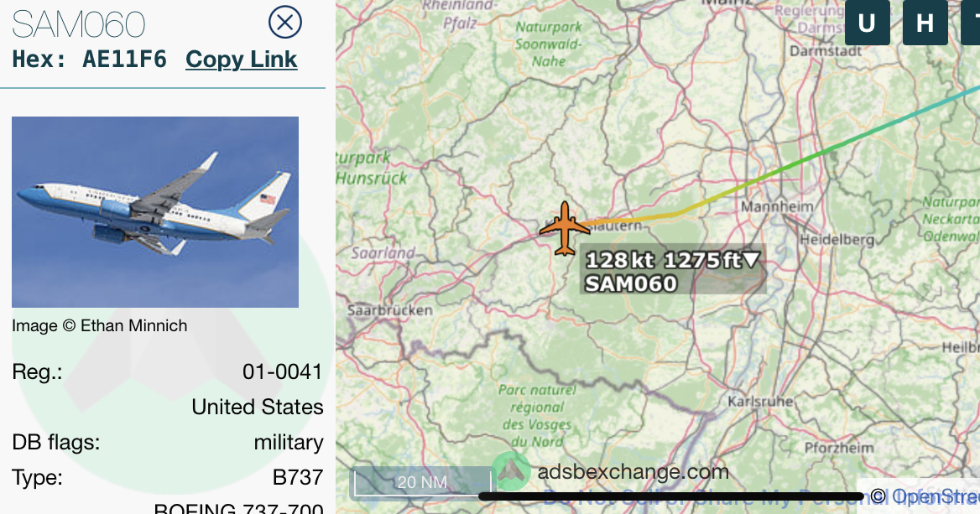
Task: Click the B737 type value
Action: [x=298, y=478]
